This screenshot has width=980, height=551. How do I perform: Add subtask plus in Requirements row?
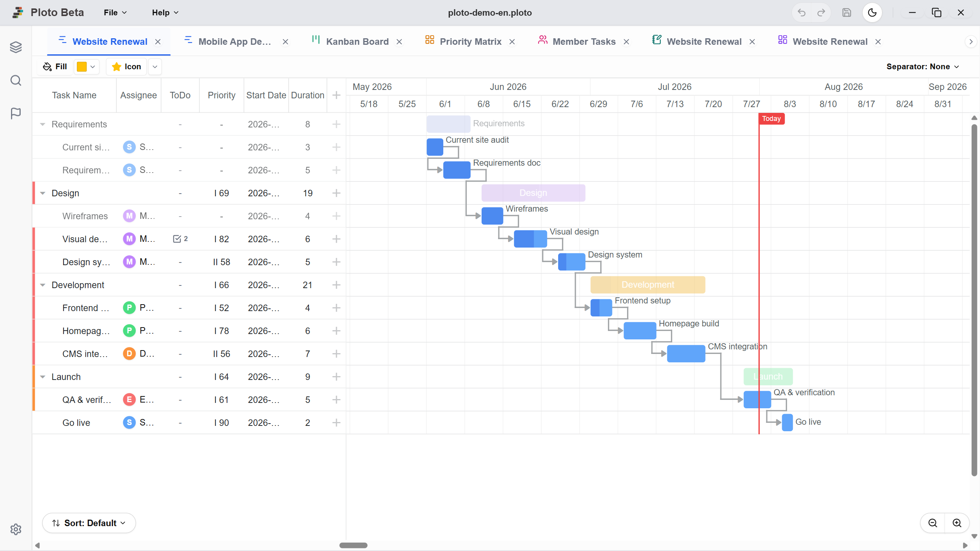(x=336, y=124)
